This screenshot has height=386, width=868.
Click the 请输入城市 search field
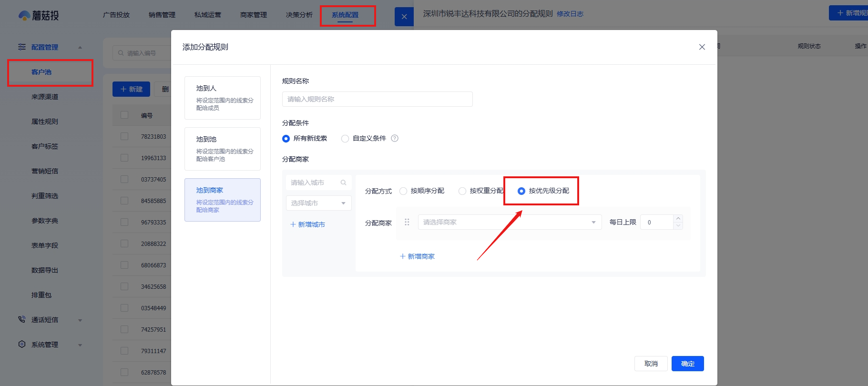319,183
